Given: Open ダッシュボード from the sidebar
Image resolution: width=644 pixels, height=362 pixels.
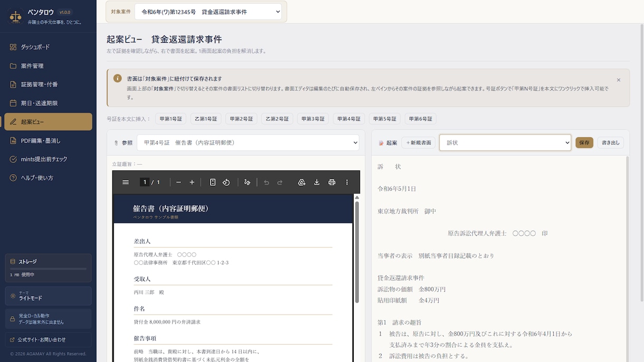Looking at the screenshot, I should pos(48,47).
